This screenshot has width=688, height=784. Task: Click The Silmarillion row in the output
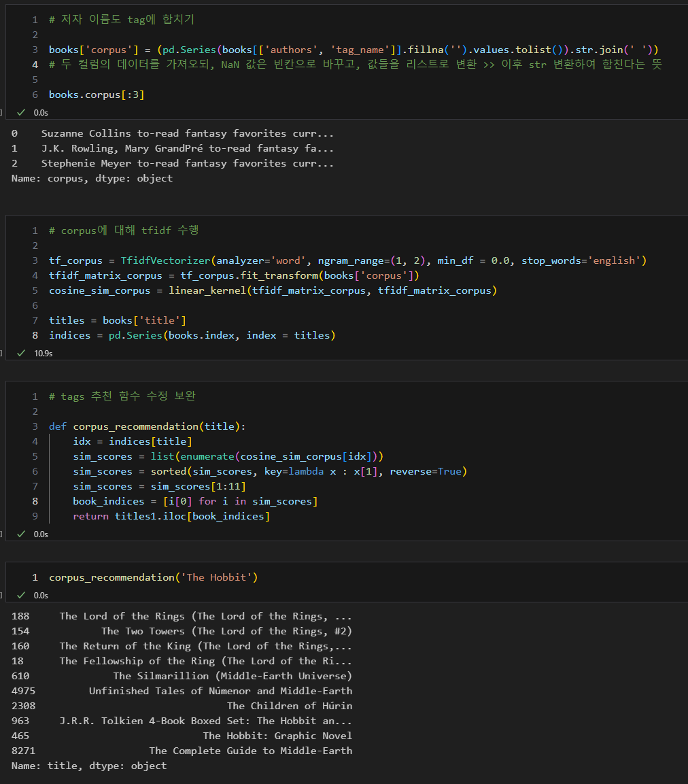click(182, 676)
